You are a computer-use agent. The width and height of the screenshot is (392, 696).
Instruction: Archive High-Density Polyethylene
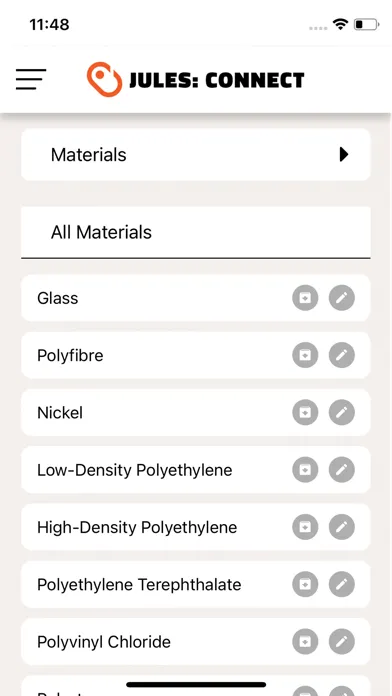pos(305,527)
